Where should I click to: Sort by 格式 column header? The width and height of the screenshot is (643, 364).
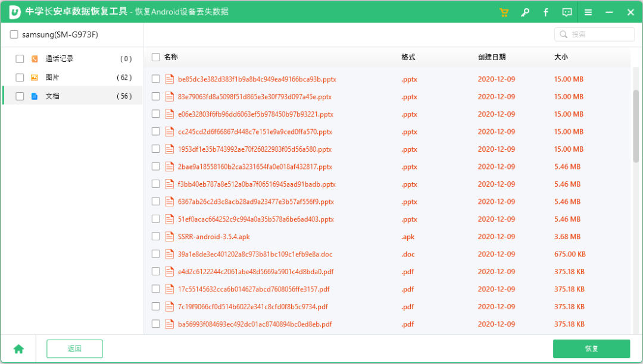click(408, 57)
